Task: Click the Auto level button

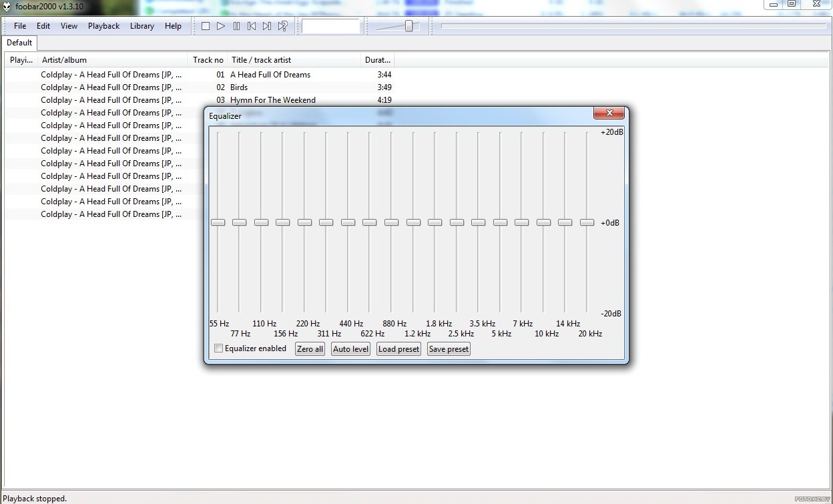Action: pos(350,349)
